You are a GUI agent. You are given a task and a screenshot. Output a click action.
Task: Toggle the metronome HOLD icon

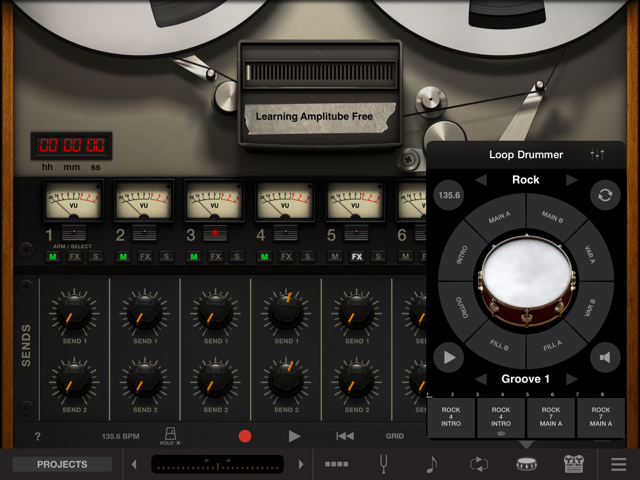coord(170,436)
